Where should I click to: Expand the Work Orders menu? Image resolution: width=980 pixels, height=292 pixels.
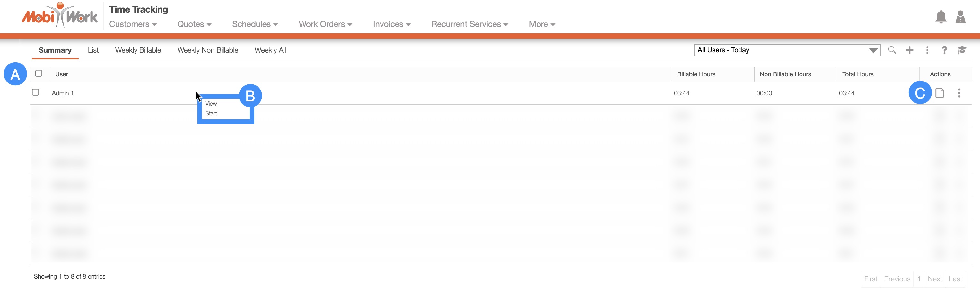click(325, 24)
